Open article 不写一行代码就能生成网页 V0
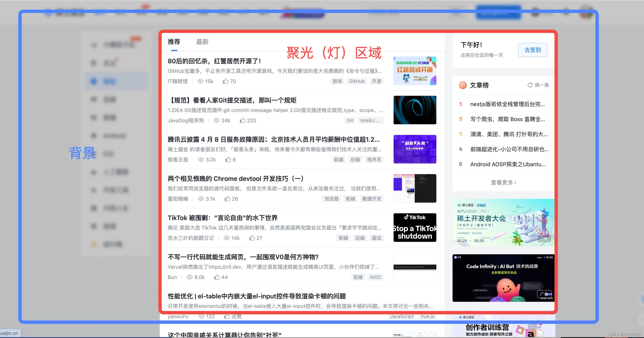 243,257
